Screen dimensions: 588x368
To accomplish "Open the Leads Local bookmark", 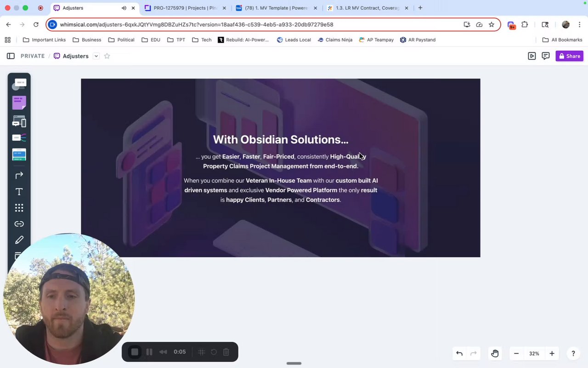I will click(x=294, y=40).
